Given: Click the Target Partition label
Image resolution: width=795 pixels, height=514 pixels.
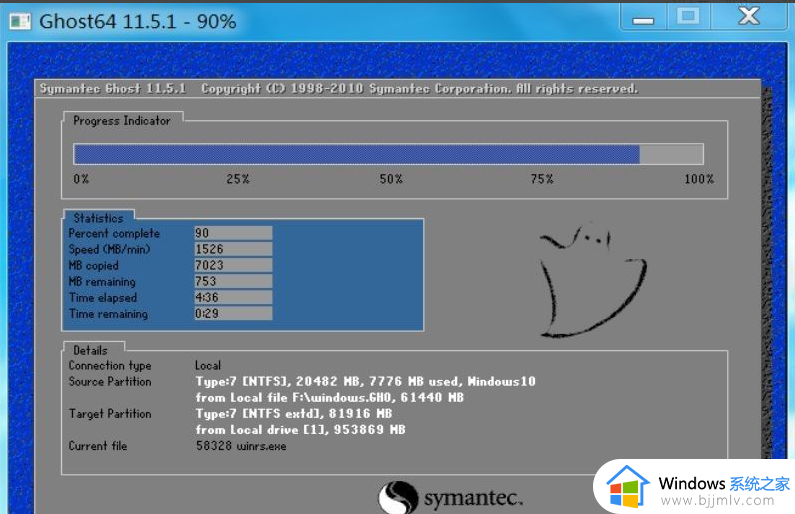Looking at the screenshot, I should pos(110,414).
